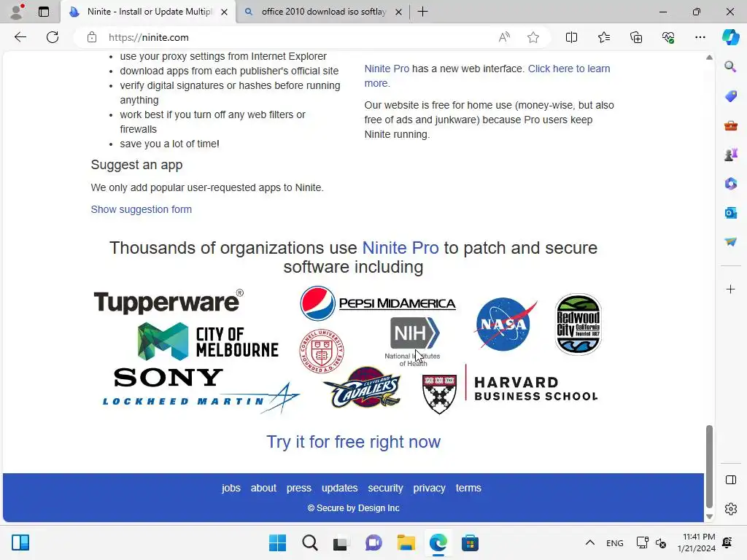Switch to office 2010 download tab
Screen dimensions: 747x560
(x=323, y=12)
